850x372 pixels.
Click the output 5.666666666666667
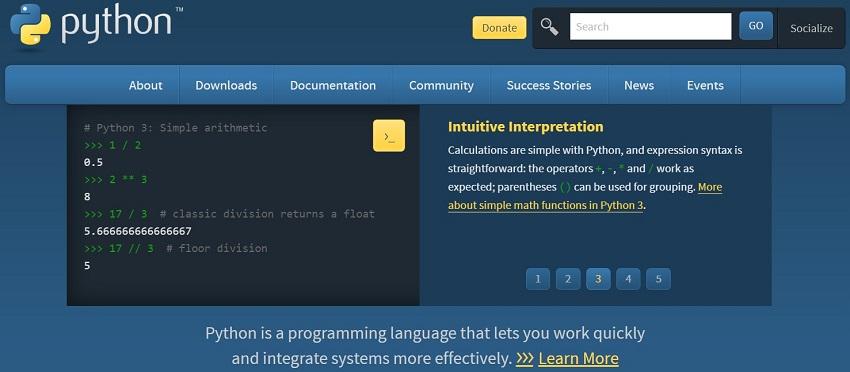pos(138,231)
